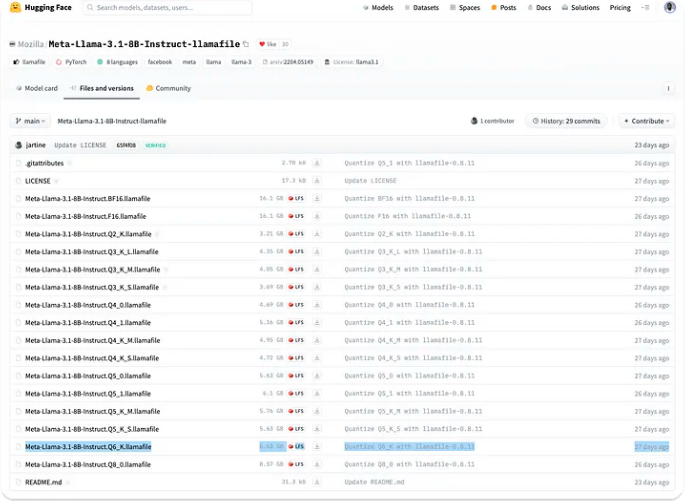
Task: Open Pricing in the top navigation
Action: pyautogui.click(x=620, y=7)
